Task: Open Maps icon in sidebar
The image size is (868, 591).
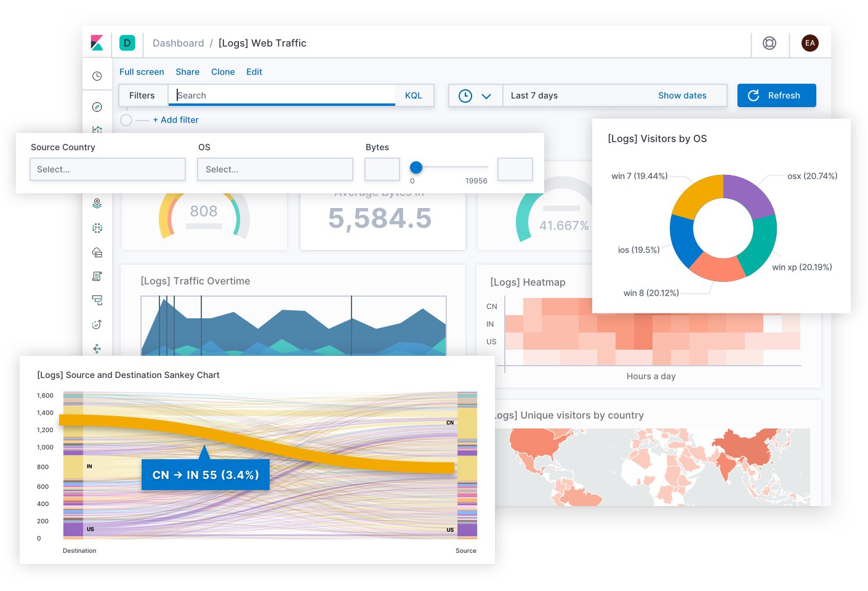Action: coord(97,203)
